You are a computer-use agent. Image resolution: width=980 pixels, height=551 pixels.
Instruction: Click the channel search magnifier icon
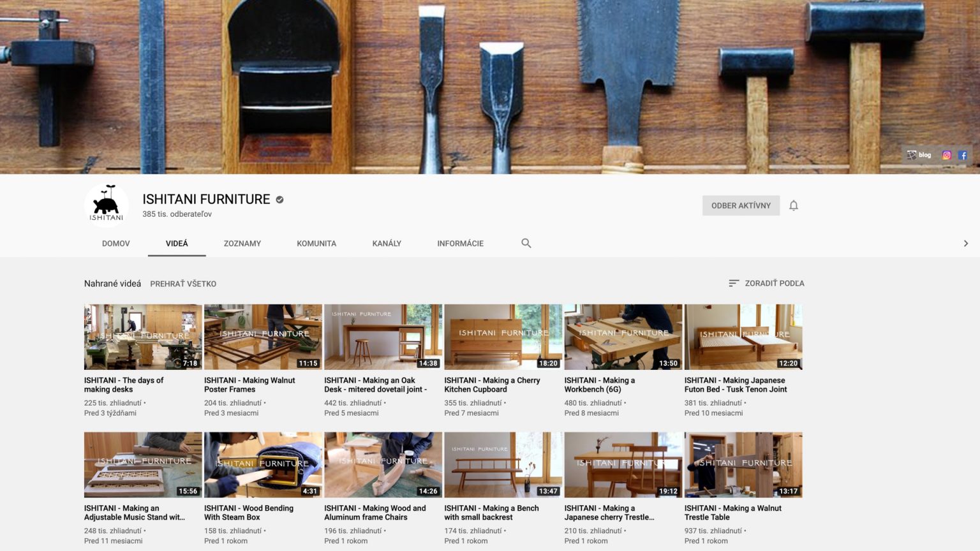[x=526, y=243]
